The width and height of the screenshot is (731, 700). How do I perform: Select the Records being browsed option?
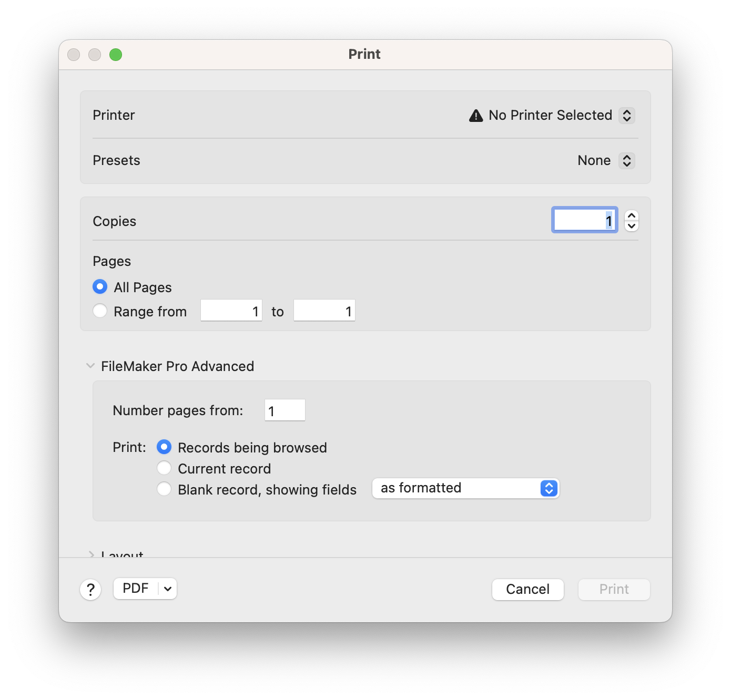coord(164,447)
